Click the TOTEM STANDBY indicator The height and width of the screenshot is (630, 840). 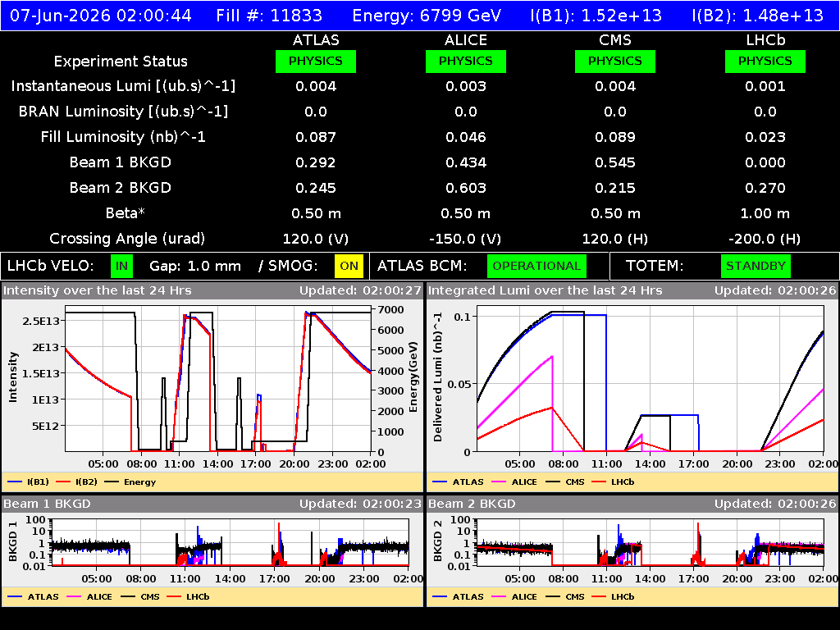coord(756,267)
